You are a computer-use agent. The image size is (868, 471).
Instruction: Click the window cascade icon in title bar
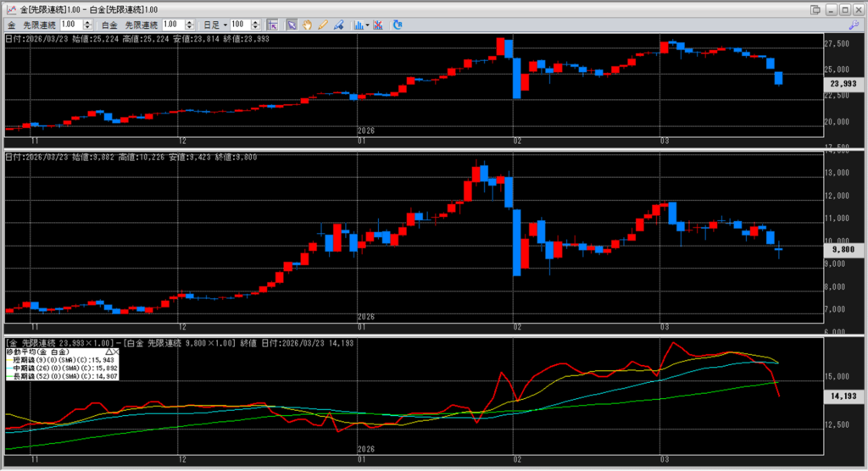point(815,9)
